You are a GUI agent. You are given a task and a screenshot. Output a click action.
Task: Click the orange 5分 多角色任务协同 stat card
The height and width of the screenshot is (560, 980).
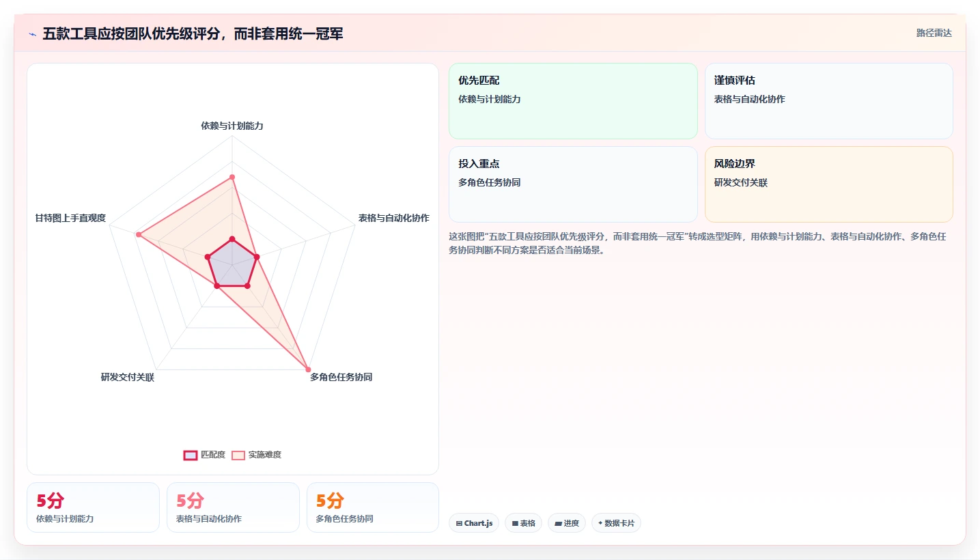tap(373, 507)
